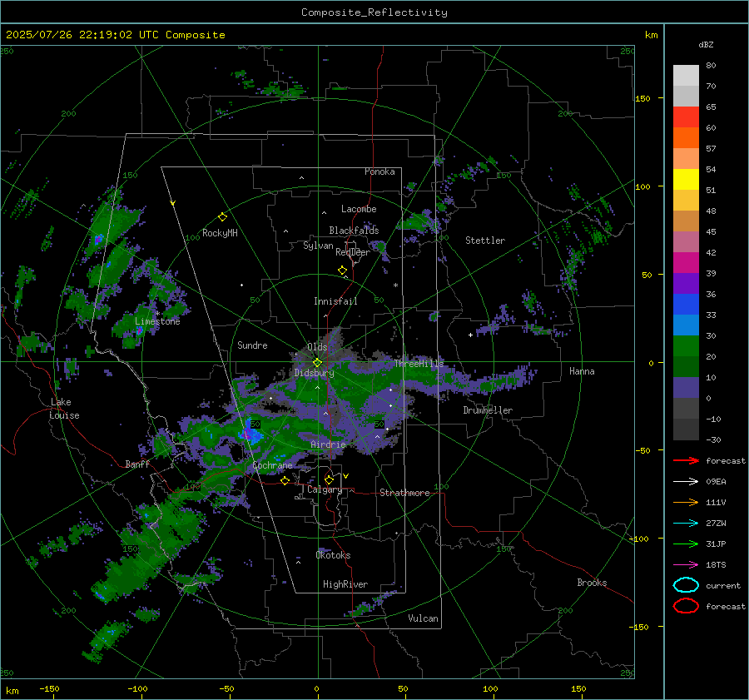
Task: Click the cyan 27ZW arrow icon
Action: [x=686, y=524]
